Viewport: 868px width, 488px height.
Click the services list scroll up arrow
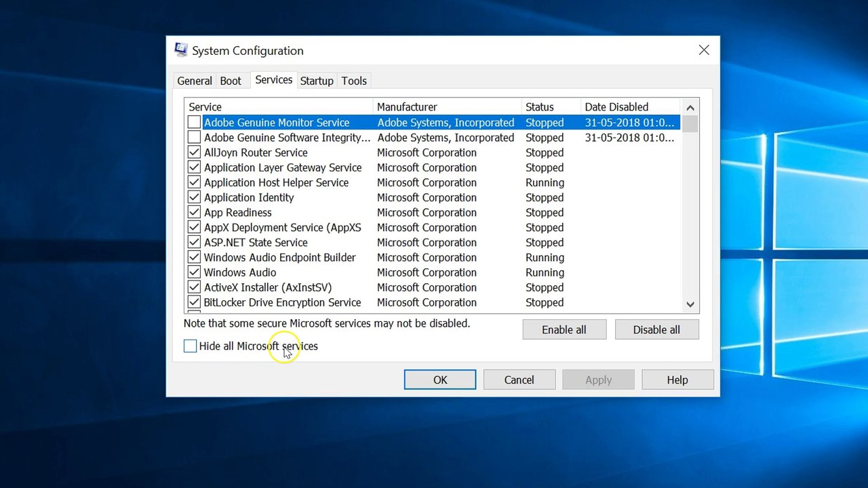point(690,107)
